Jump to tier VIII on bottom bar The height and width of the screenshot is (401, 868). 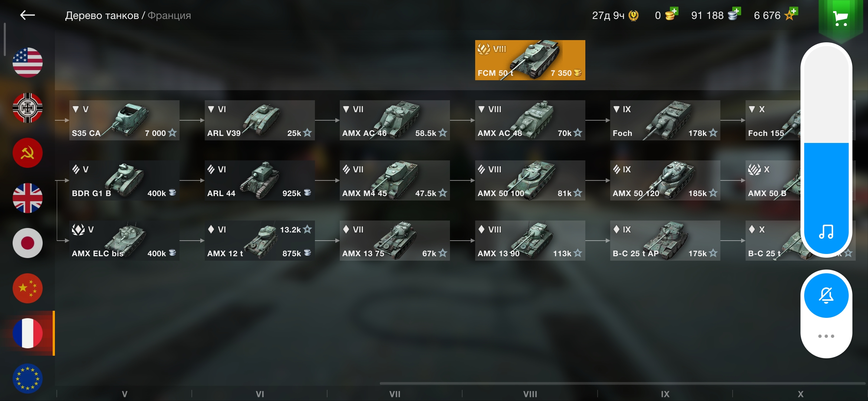tap(530, 394)
